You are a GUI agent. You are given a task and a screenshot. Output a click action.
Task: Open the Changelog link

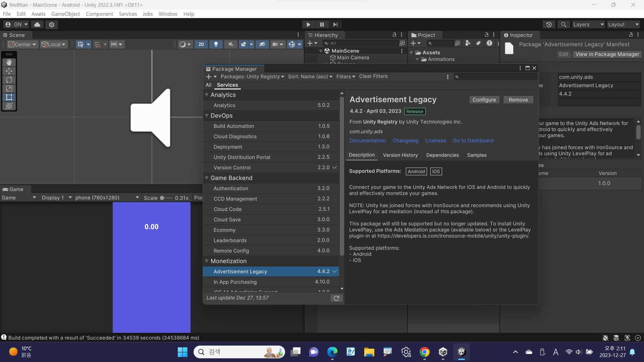click(x=406, y=141)
